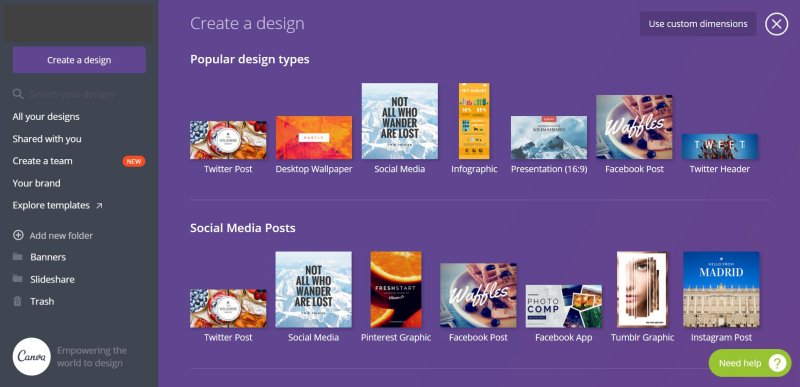Open the Slideshare folder

tap(52, 279)
